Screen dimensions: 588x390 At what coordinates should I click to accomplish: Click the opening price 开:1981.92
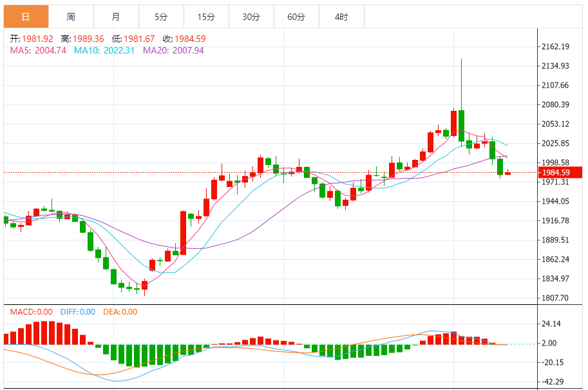(x=32, y=39)
